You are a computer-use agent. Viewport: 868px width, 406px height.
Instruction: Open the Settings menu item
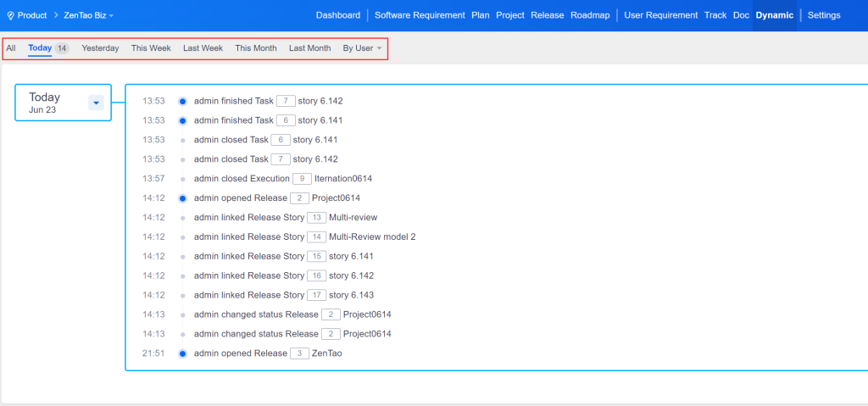pyautogui.click(x=824, y=15)
